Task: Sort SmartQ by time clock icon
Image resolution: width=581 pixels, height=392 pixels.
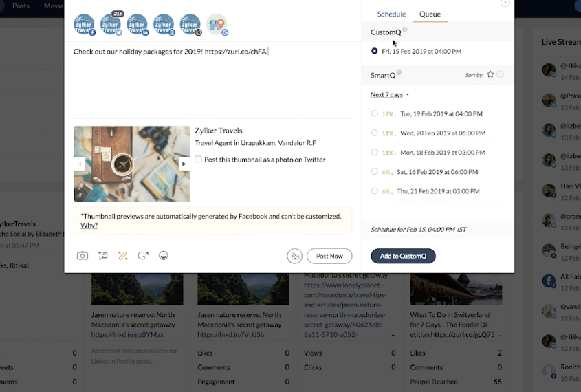Action: pos(501,74)
